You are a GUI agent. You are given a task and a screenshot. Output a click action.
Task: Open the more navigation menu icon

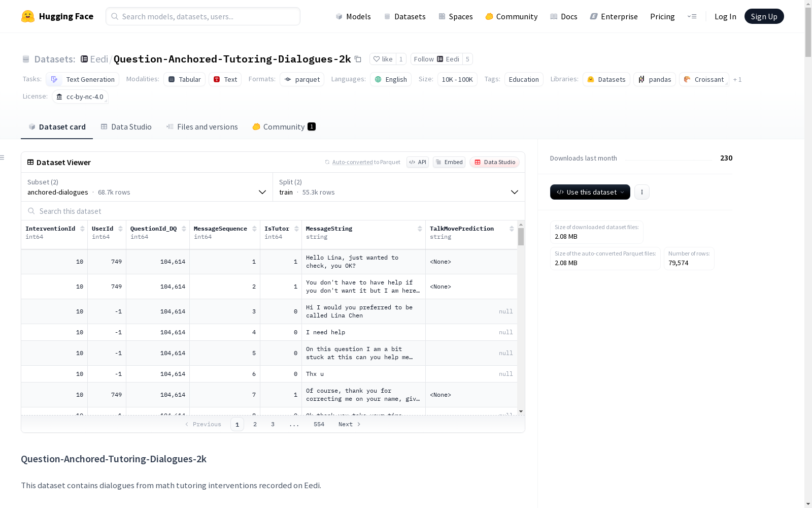pos(692,16)
